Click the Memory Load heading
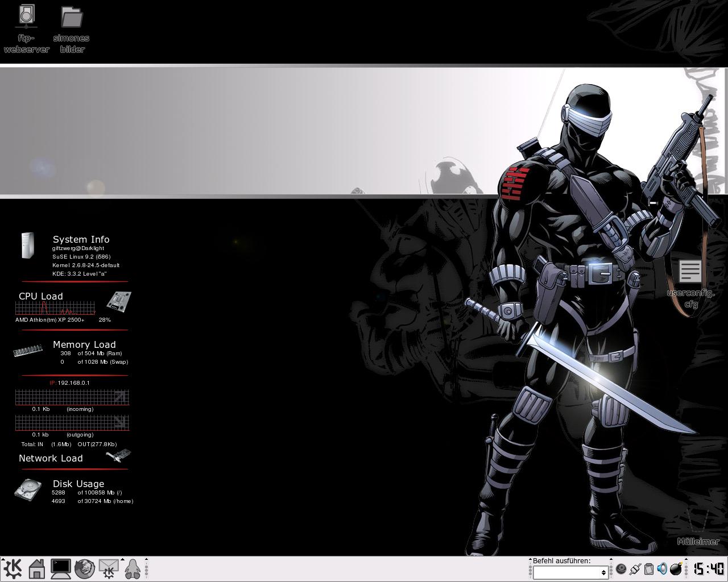The width and height of the screenshot is (728, 582). tap(84, 344)
